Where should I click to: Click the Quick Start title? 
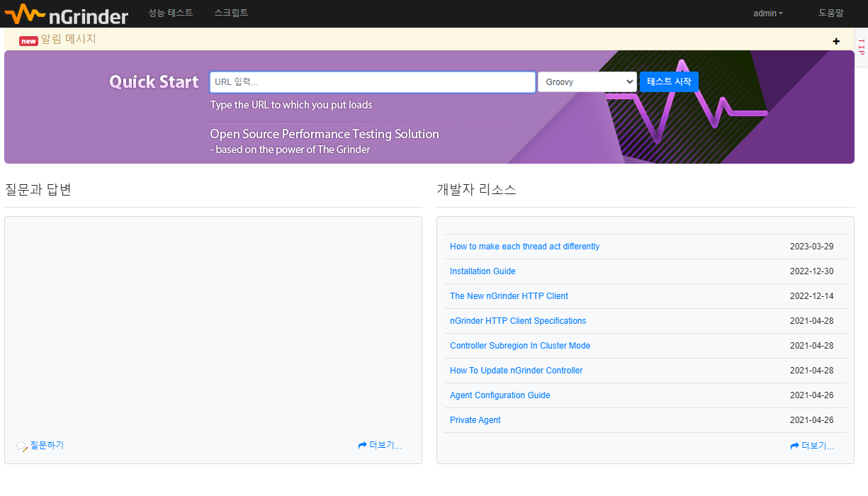click(154, 82)
